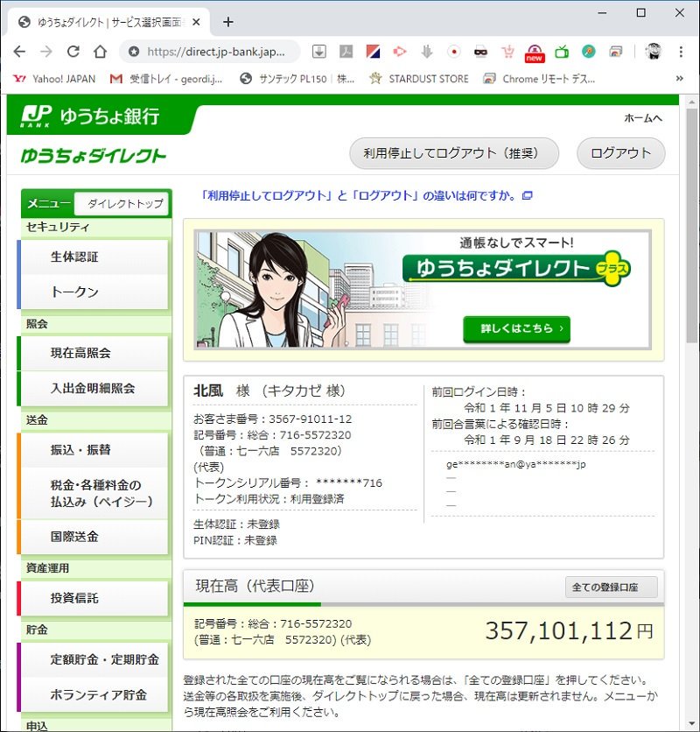Click the ログアウト button
The image size is (700, 732).
point(620,153)
